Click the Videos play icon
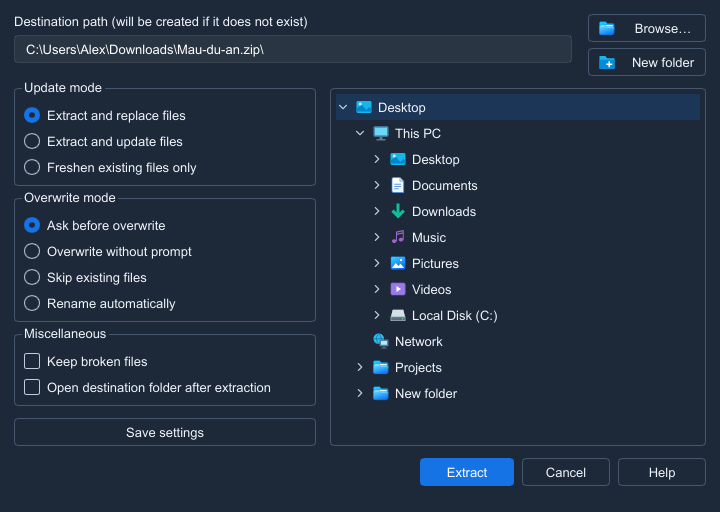The width and height of the screenshot is (720, 512). 398,289
